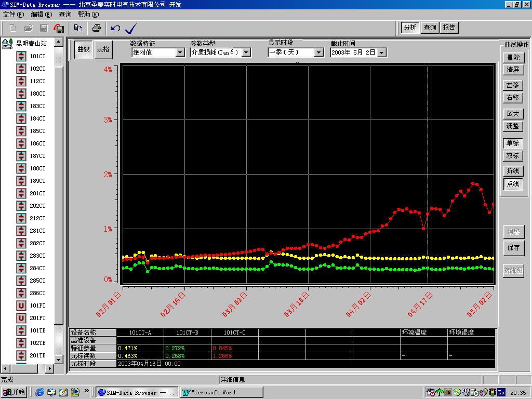Click the 保存 save button
532x399 pixels.
click(x=514, y=248)
